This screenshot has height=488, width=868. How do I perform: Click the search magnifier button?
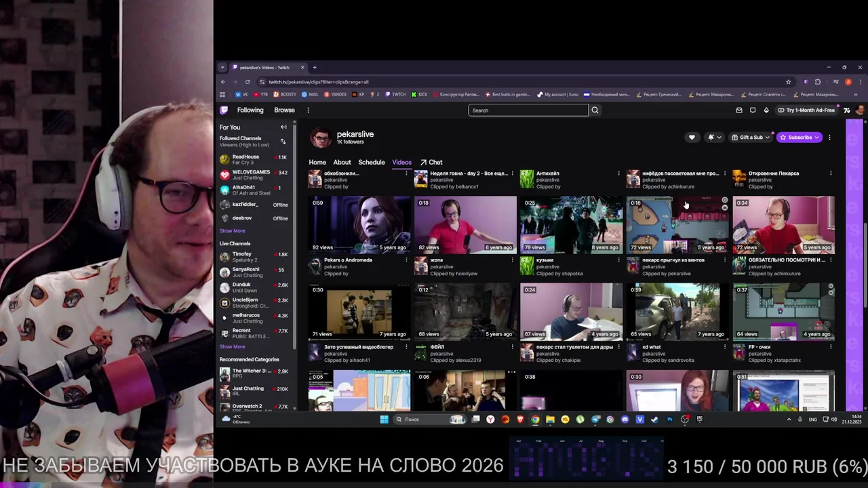[x=595, y=110]
